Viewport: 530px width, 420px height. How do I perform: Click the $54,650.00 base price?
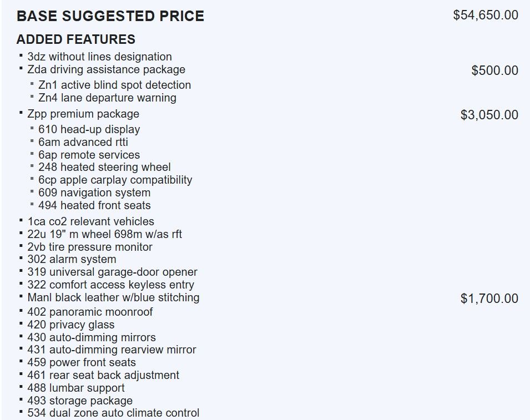[486, 15]
